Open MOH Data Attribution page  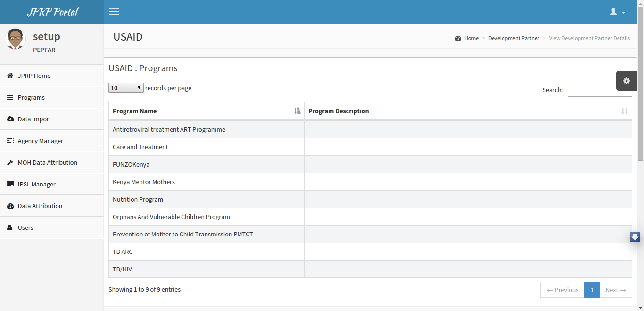click(52, 162)
